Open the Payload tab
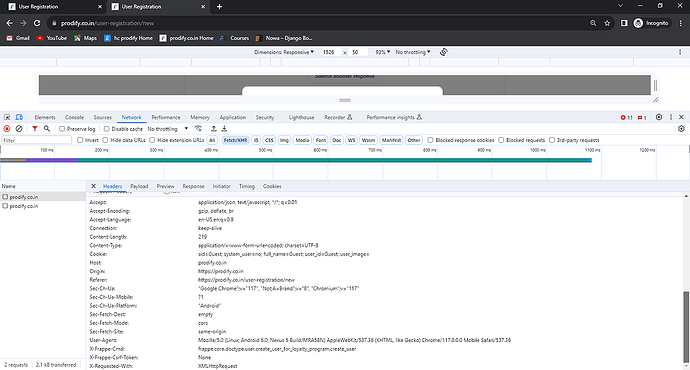The image size is (690, 370). point(139,186)
